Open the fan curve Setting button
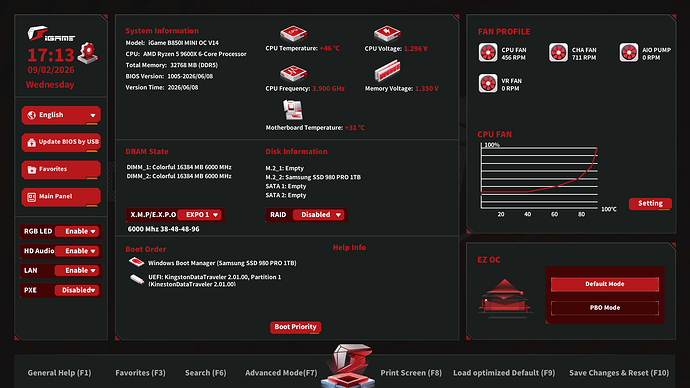The image size is (690, 388). (x=650, y=203)
